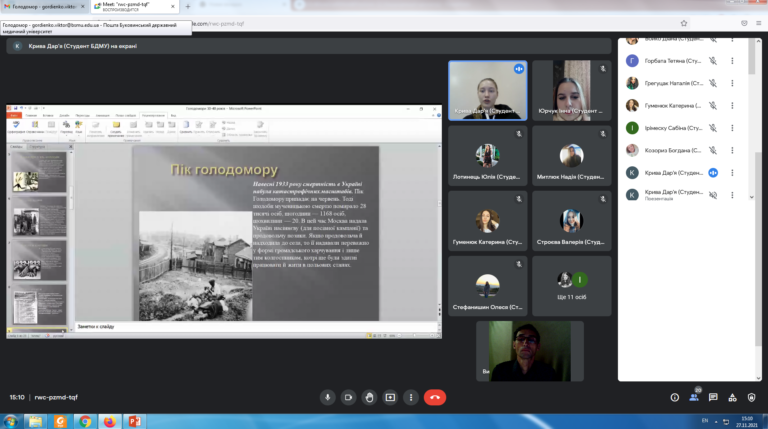Click the EN language indicator in tray
This screenshot has height=429, width=768.
tap(705, 421)
